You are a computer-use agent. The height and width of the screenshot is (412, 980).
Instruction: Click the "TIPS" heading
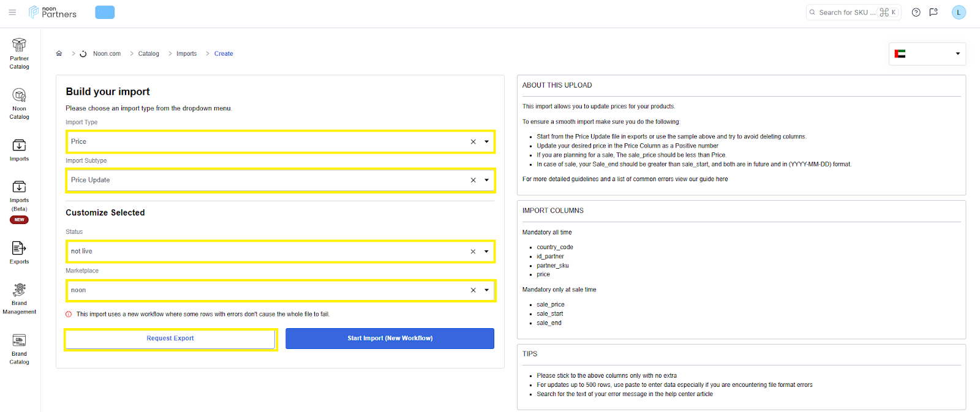click(530, 354)
